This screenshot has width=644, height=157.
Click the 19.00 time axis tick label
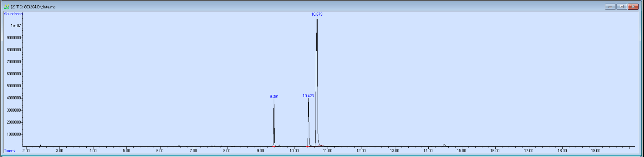pyautogui.click(x=596, y=151)
